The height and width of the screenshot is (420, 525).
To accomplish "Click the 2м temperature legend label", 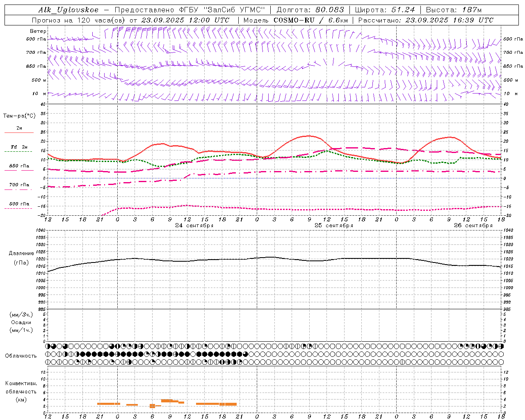I will 19,128.
